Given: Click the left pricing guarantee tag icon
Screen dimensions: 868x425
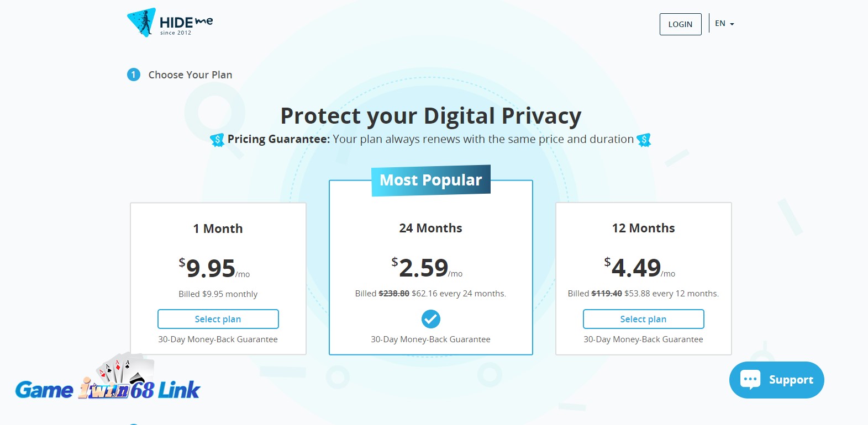Looking at the screenshot, I should coord(217,140).
